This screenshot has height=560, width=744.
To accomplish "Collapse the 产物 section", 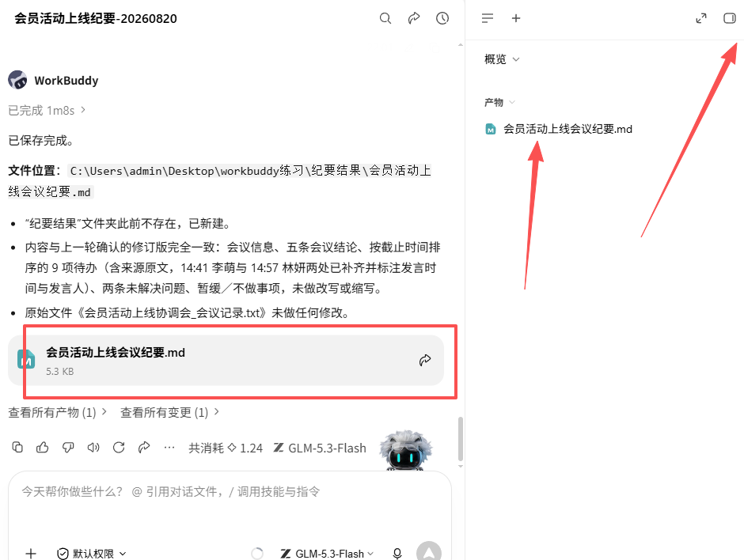I will 499,102.
